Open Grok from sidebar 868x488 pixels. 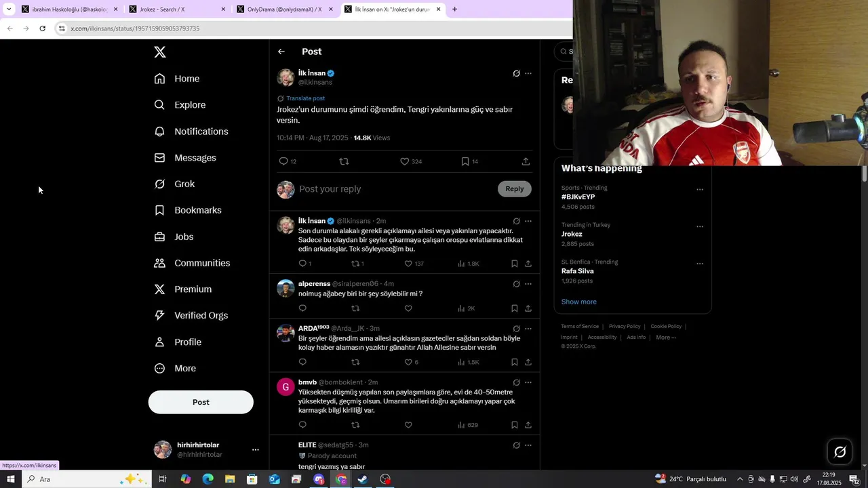174,184
